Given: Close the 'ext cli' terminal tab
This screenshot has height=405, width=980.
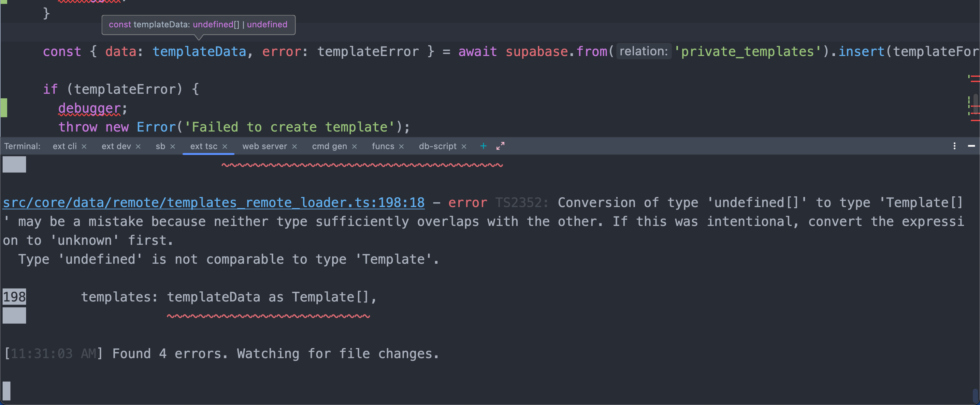Looking at the screenshot, I should point(84,147).
